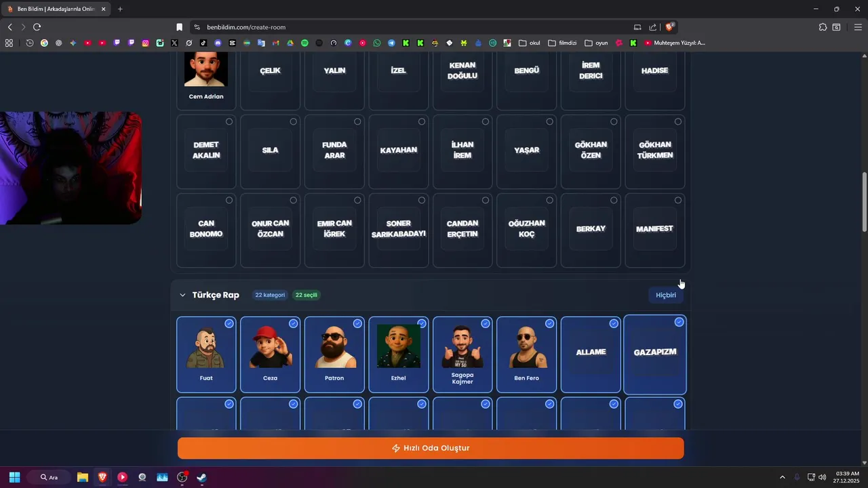Tick the SILA card checkbox
Screen dimensions: 868x488
point(293,121)
